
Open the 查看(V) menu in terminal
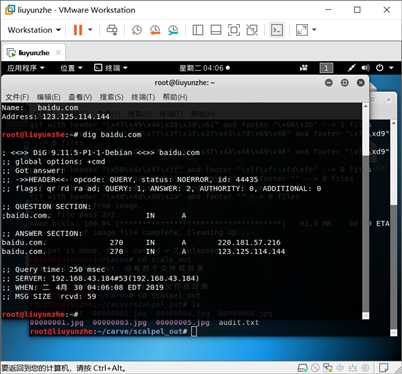[80, 97]
